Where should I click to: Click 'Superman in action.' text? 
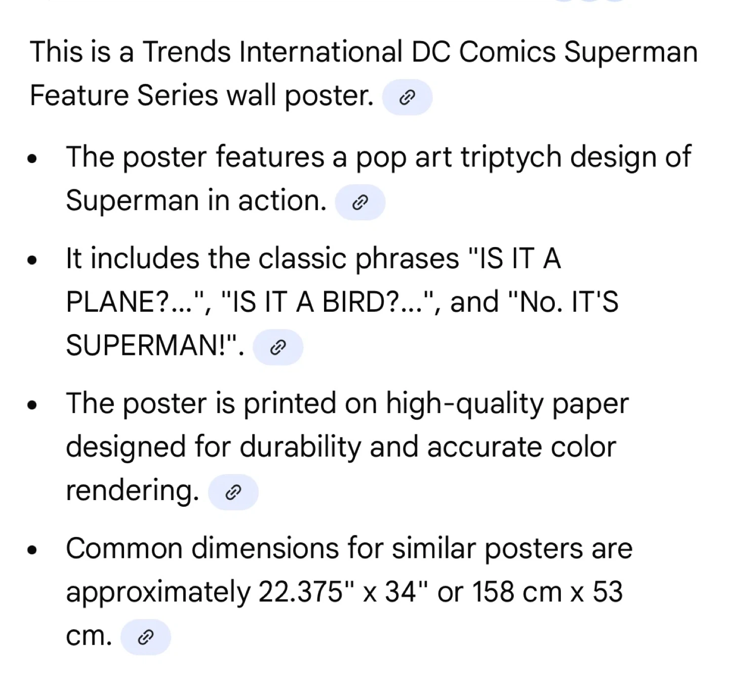pyautogui.click(x=196, y=200)
